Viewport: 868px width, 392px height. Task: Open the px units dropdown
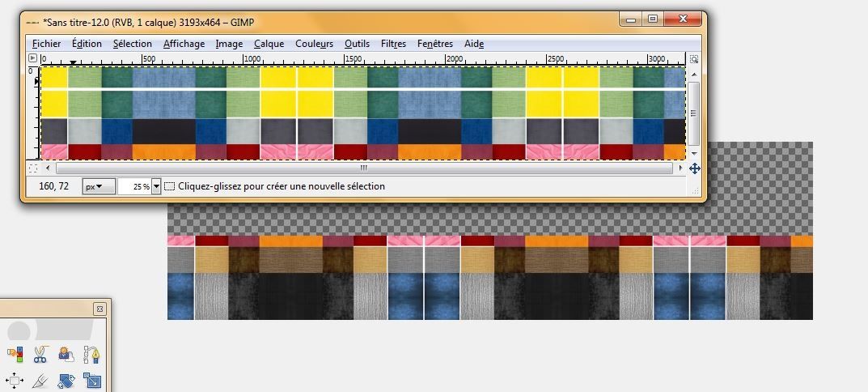(99, 186)
